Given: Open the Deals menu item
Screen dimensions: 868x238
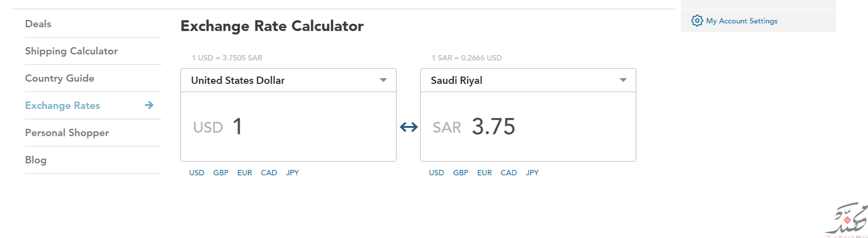Looking at the screenshot, I should pyautogui.click(x=38, y=24).
